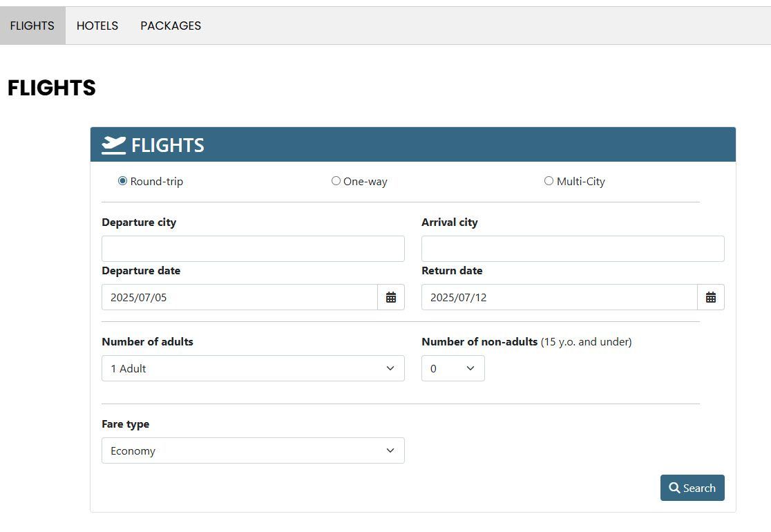Click the departure date text field
771x532 pixels.
pyautogui.click(x=240, y=297)
